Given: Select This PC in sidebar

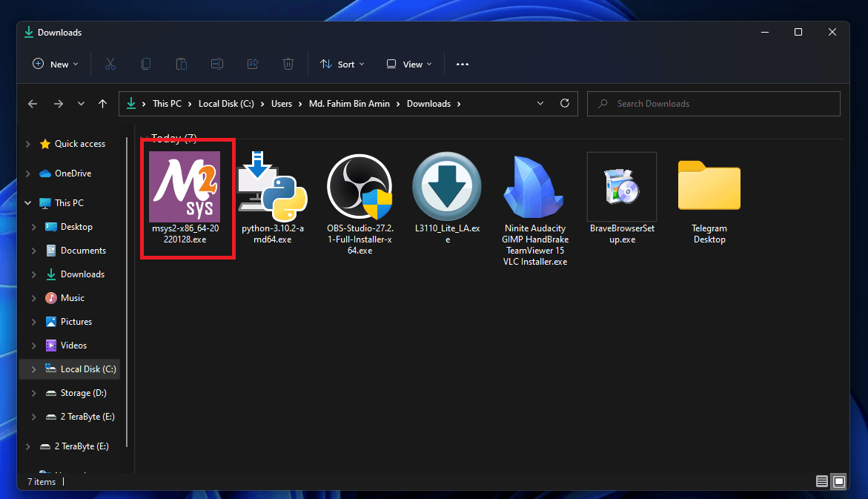Looking at the screenshot, I should click(x=62, y=203).
